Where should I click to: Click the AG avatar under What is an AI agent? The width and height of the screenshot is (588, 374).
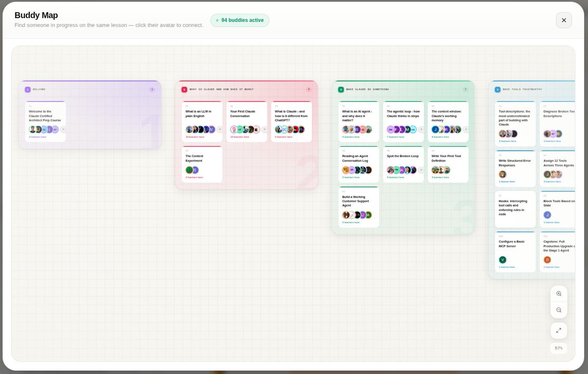tap(363, 129)
